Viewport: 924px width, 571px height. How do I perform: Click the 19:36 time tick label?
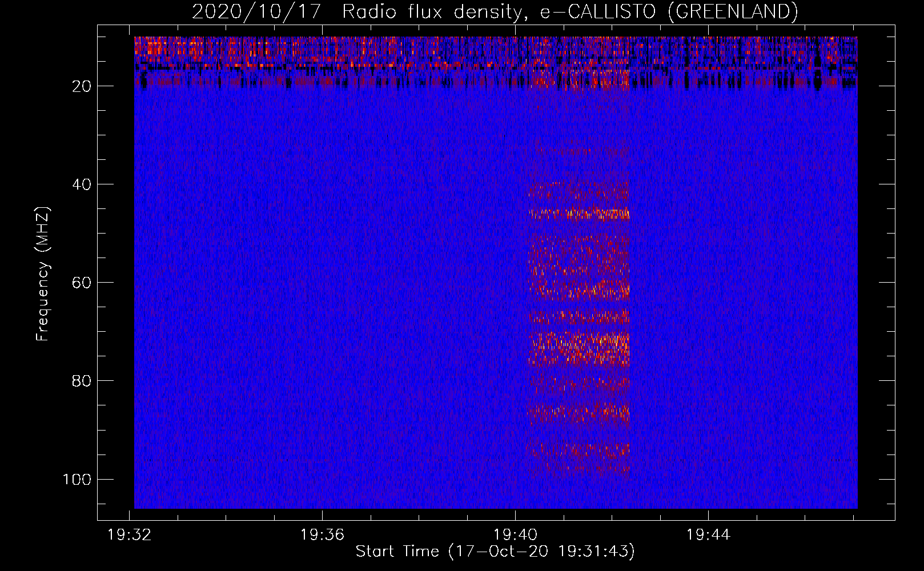(323, 535)
